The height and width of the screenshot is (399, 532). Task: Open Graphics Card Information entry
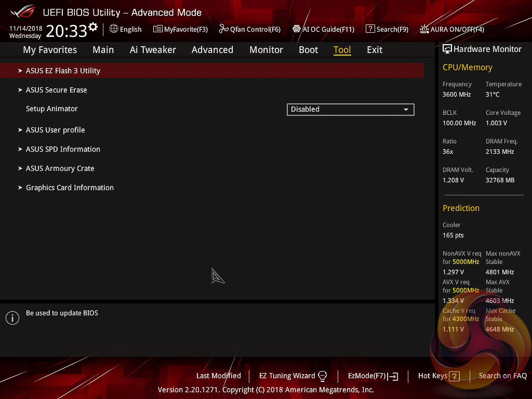click(x=70, y=188)
